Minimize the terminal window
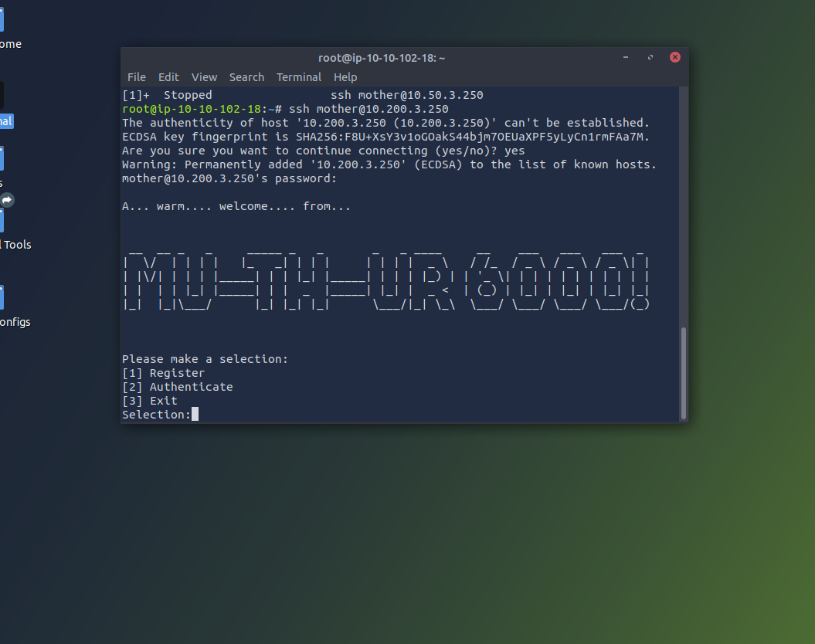This screenshot has height=644, width=815. (626, 57)
